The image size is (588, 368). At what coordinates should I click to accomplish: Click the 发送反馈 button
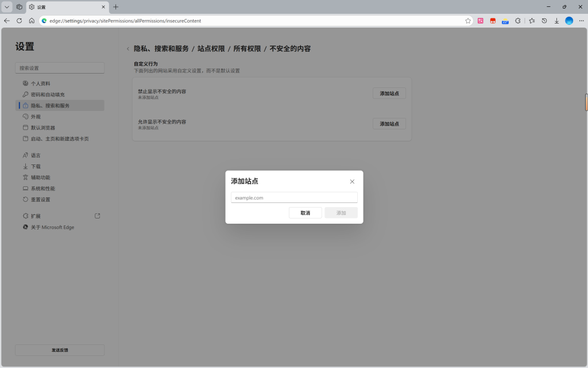tap(60, 350)
